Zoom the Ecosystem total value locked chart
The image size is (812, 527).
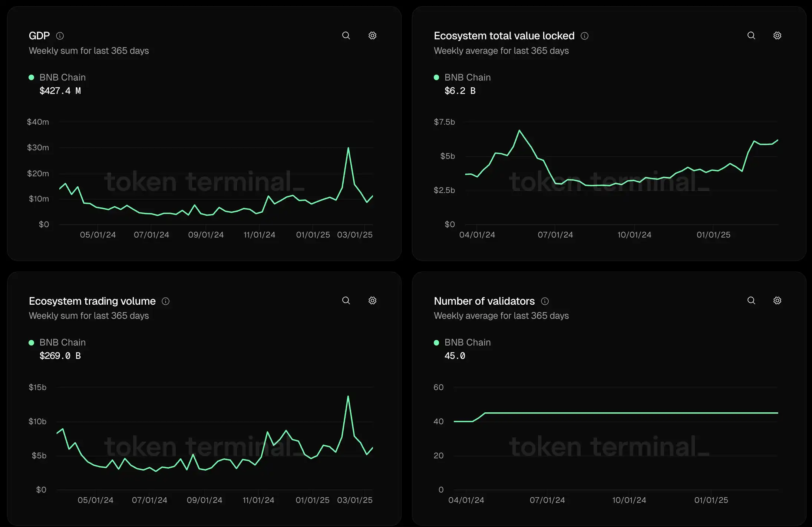(x=751, y=36)
